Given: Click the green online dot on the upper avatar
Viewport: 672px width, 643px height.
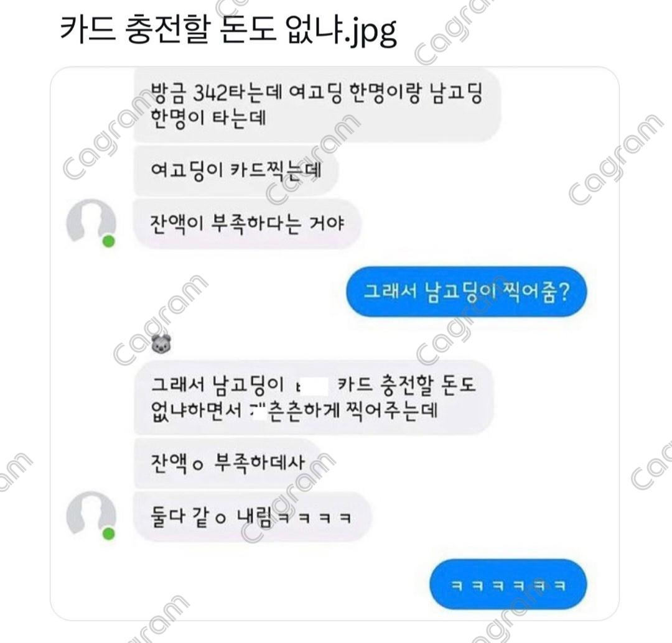Looking at the screenshot, I should point(109,241).
